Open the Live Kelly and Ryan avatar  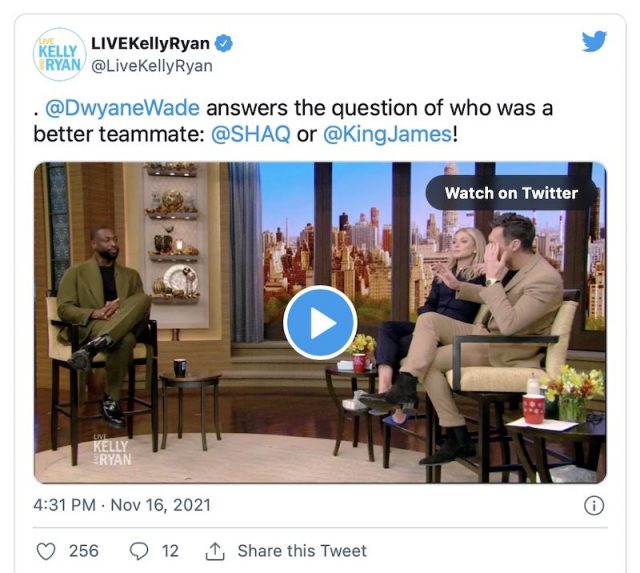(60, 54)
